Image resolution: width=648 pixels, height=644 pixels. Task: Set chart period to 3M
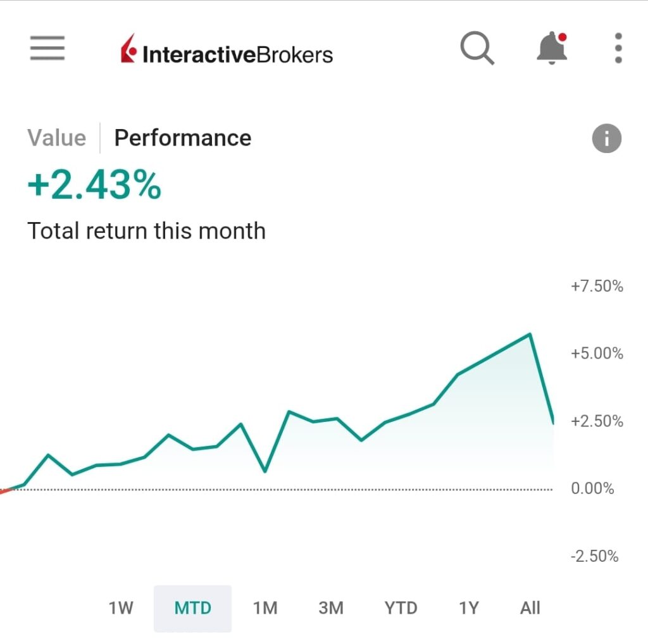point(330,609)
